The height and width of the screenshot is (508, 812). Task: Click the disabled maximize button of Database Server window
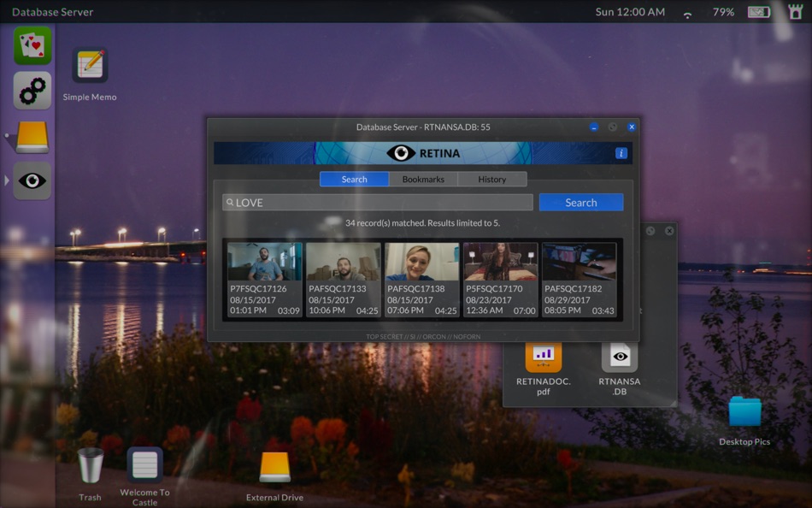tap(613, 127)
